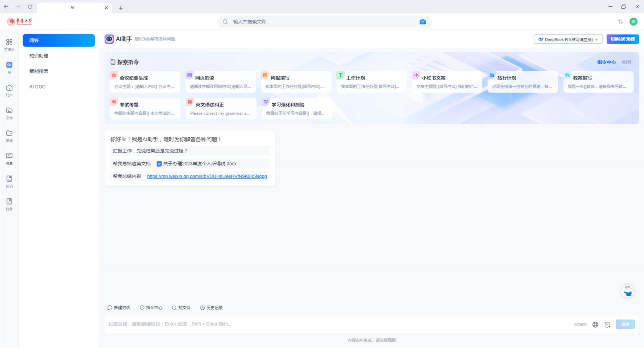644x348 pixels.
Task: Open the mp.weixin.qq.com hyperlink
Action: click(x=207, y=176)
